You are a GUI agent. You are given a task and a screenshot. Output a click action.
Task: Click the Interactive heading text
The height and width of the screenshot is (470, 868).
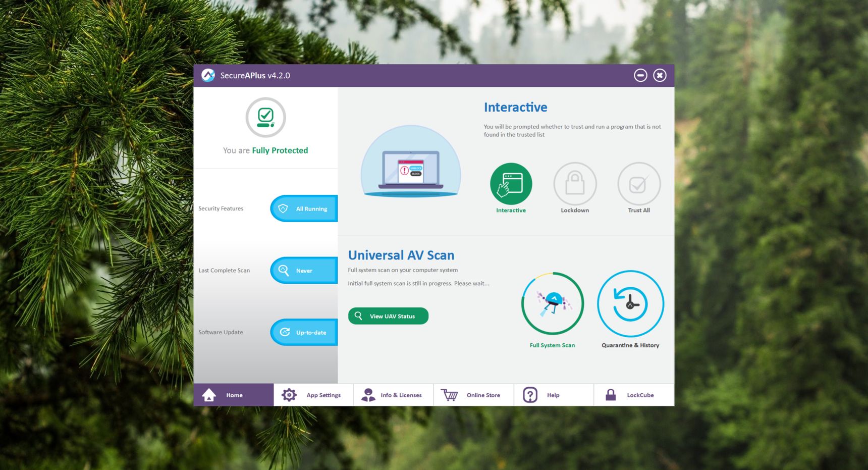point(515,107)
